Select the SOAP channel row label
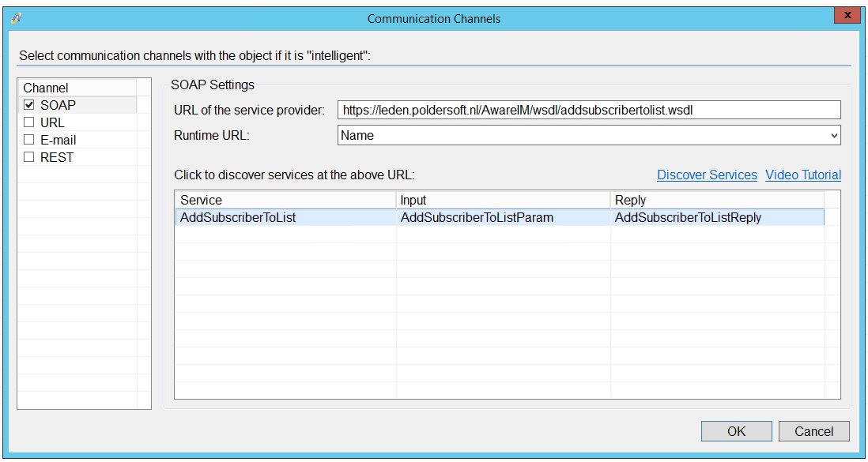The height and width of the screenshot is (462, 868). click(x=58, y=104)
